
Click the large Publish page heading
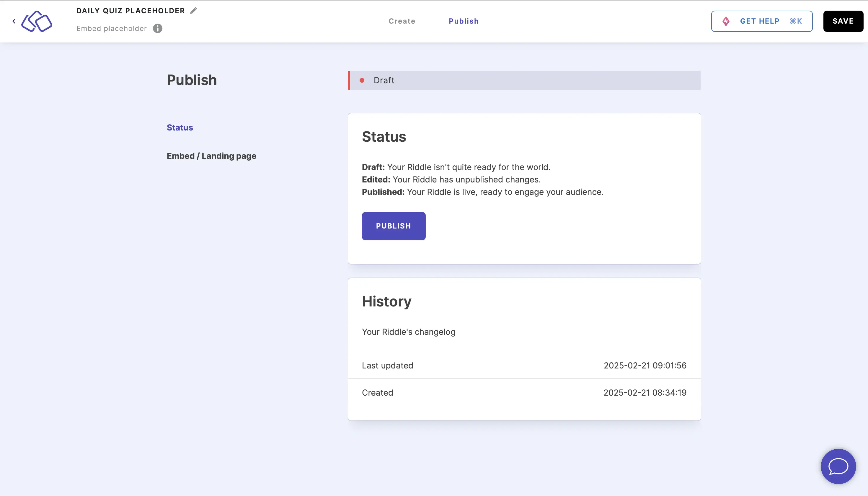192,80
